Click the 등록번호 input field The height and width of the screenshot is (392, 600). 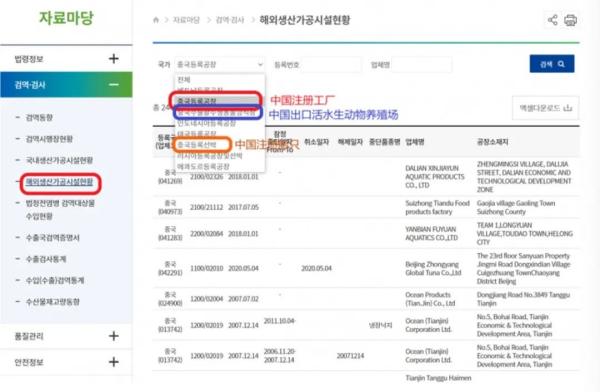tap(331, 65)
